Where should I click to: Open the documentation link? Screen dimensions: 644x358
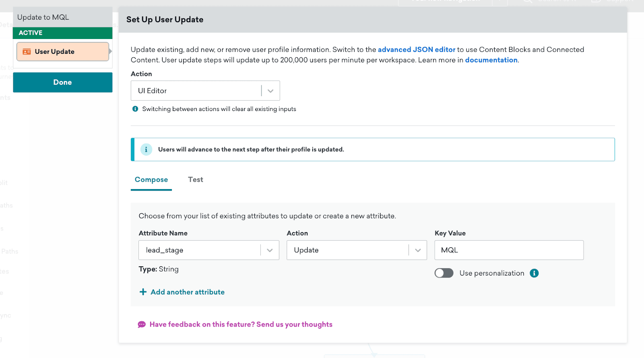(x=491, y=60)
